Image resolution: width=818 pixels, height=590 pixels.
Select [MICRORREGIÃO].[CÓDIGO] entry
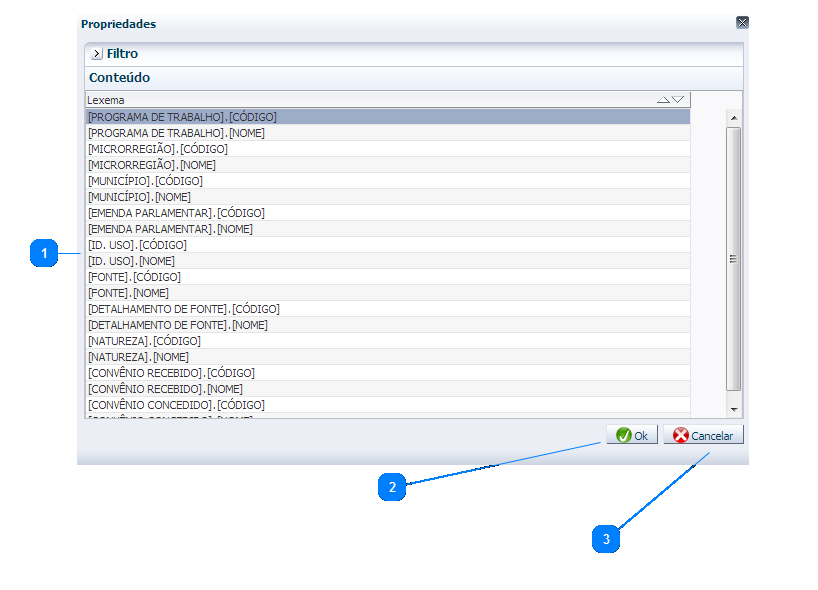(157, 149)
